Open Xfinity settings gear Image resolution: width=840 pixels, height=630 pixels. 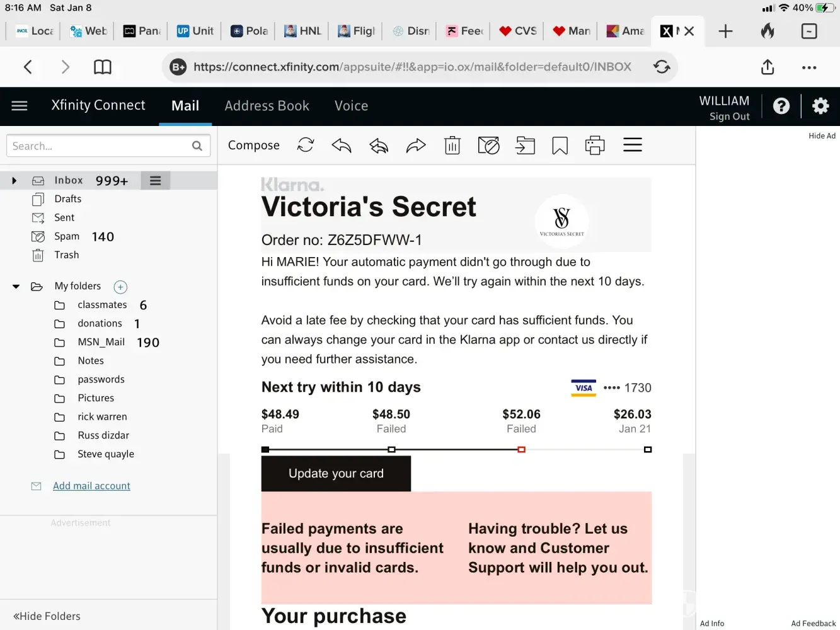click(820, 106)
